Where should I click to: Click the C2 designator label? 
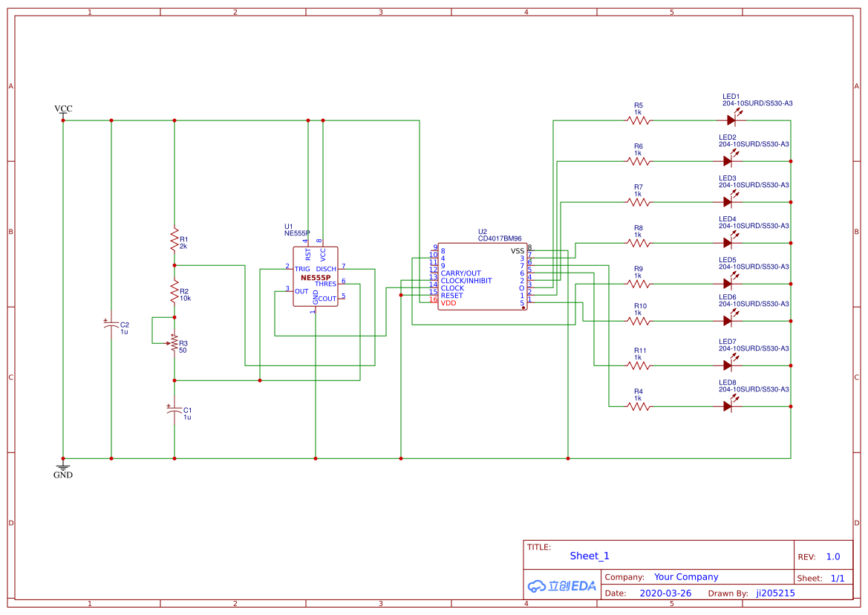125,325
